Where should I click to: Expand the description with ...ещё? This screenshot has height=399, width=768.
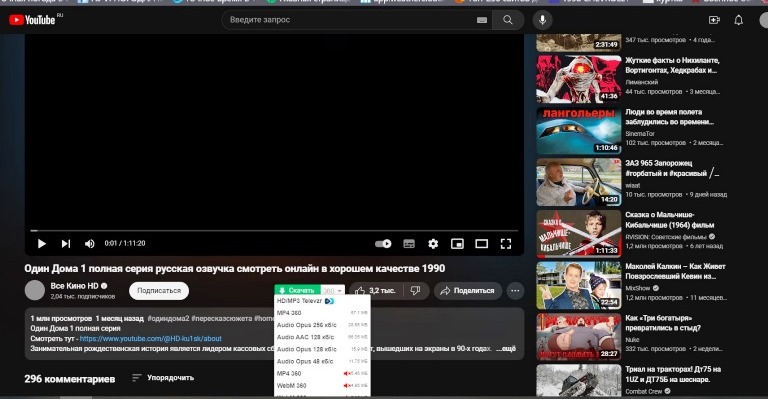coord(506,349)
